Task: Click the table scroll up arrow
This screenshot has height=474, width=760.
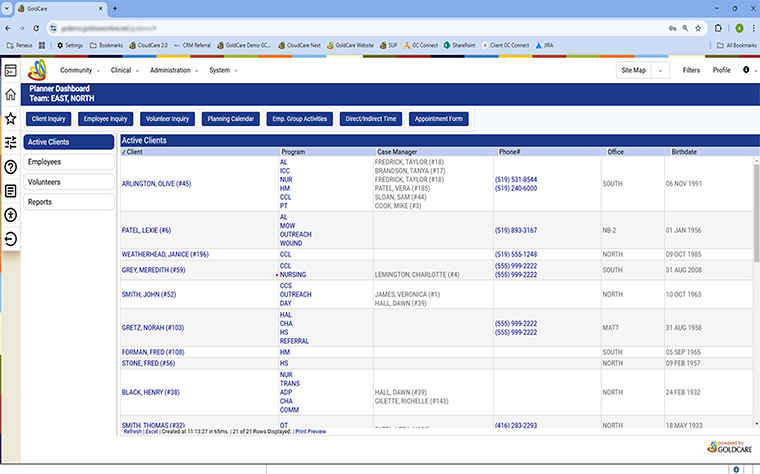Action: tap(756, 160)
